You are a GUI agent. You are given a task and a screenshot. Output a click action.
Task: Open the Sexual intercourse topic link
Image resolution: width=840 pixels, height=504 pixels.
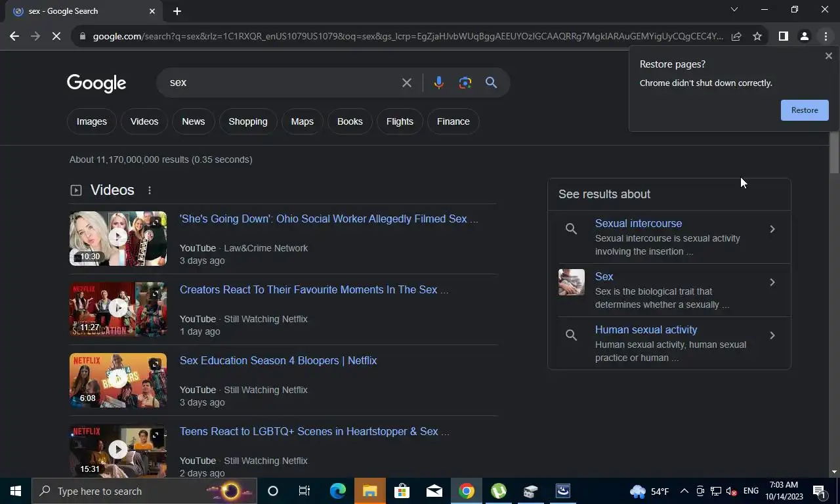pyautogui.click(x=639, y=224)
